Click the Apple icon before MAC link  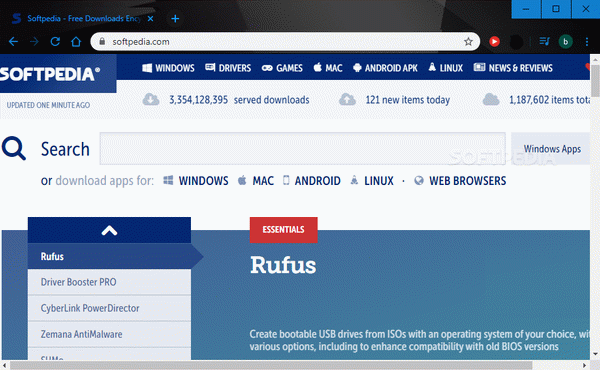[242, 180]
